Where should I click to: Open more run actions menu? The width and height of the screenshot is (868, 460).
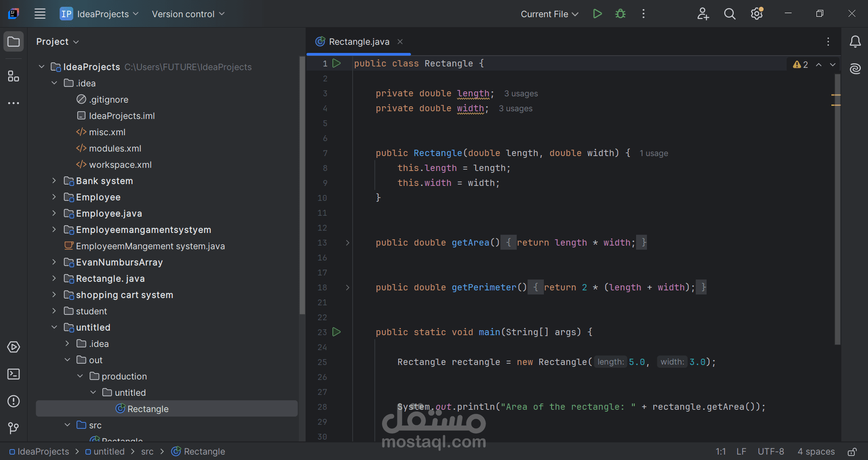pos(643,14)
